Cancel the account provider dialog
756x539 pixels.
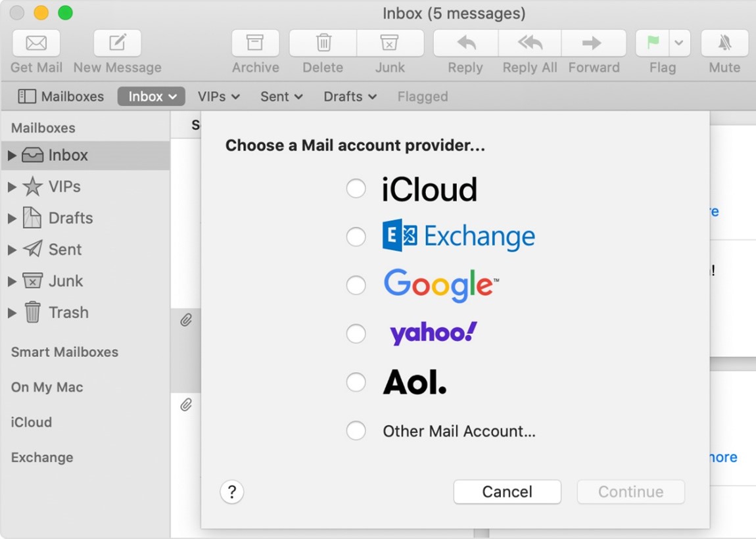[508, 492]
